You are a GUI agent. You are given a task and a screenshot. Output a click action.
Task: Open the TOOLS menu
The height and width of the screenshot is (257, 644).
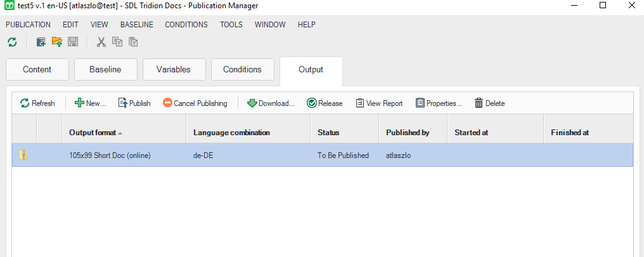click(x=231, y=25)
